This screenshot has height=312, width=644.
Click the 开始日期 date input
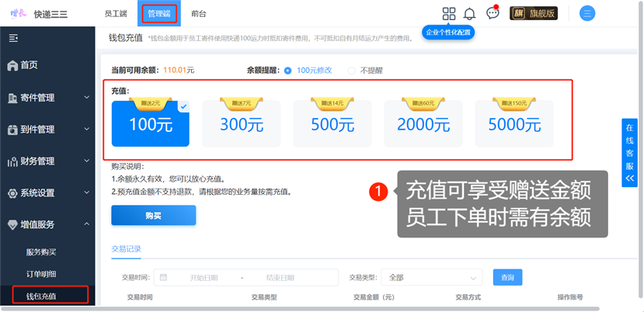tap(204, 278)
